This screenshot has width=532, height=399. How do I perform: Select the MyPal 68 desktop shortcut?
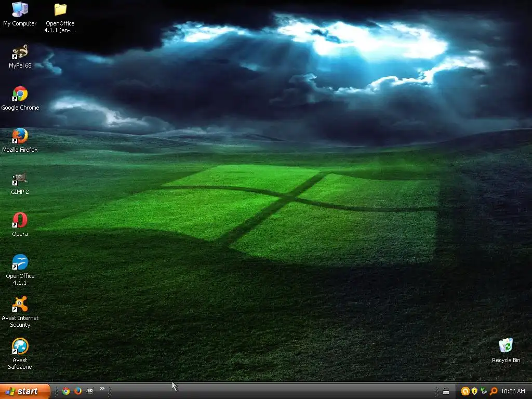[20, 56]
